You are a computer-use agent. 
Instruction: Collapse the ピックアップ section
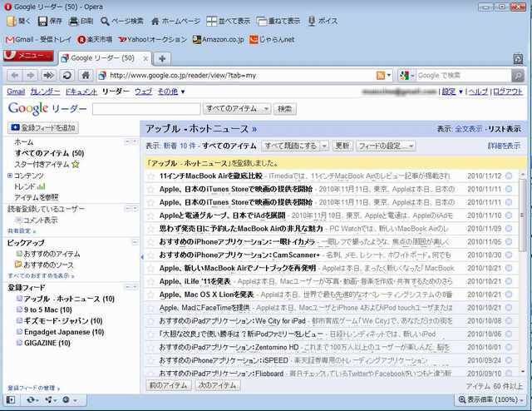point(135,242)
